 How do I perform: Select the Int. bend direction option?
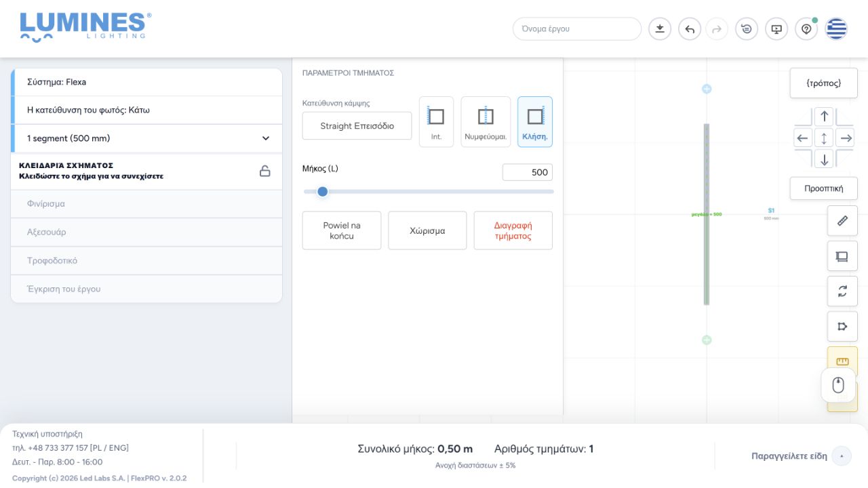coord(436,122)
